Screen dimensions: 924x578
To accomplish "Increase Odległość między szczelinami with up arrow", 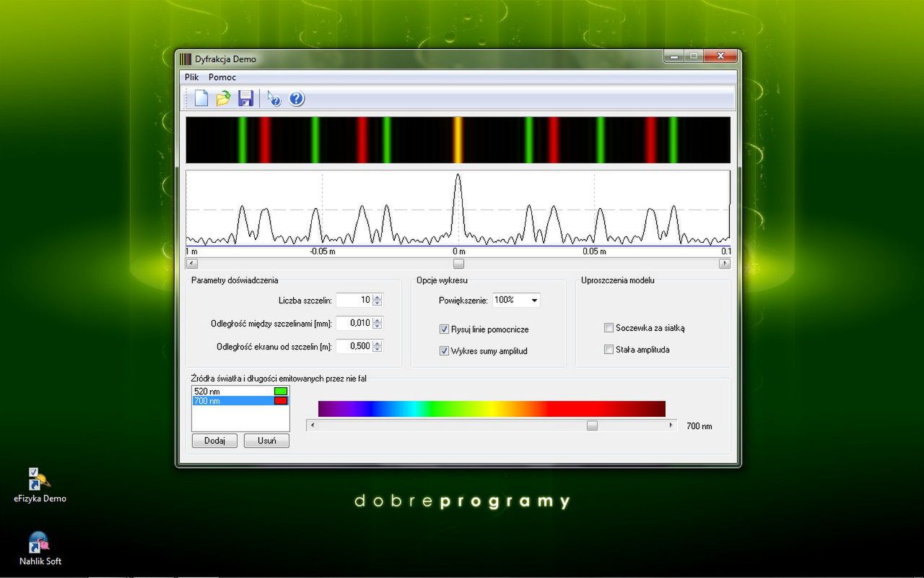I will pyautogui.click(x=378, y=320).
